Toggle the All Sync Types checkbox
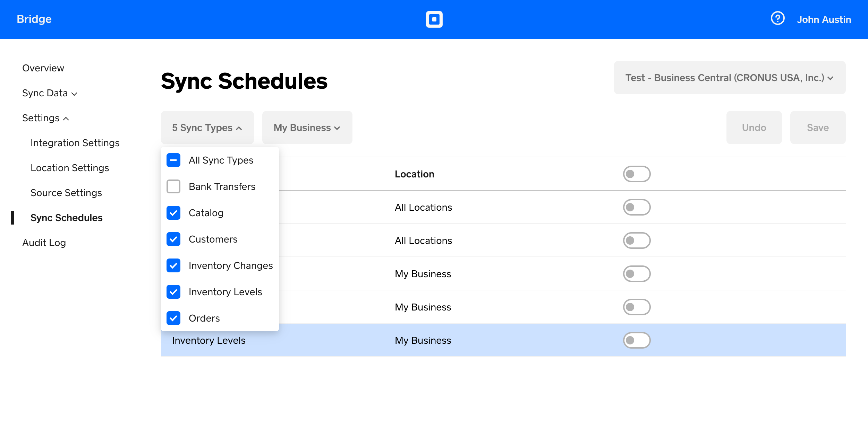868x429 pixels. 173,160
